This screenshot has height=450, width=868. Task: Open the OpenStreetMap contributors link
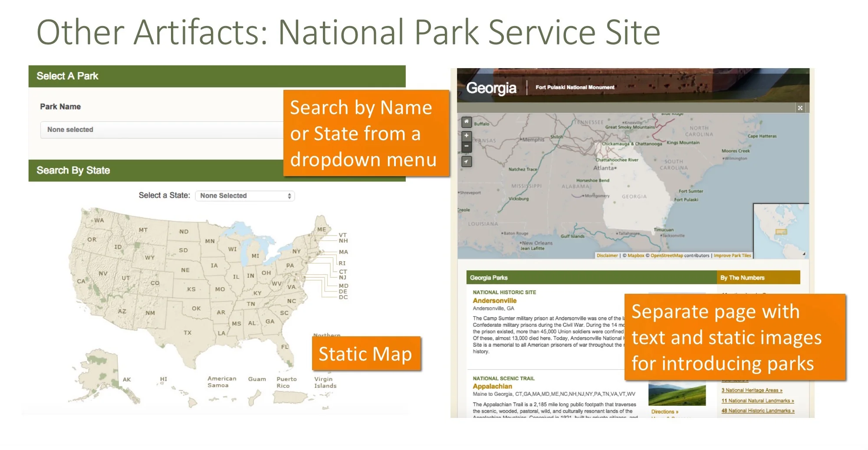coord(667,256)
